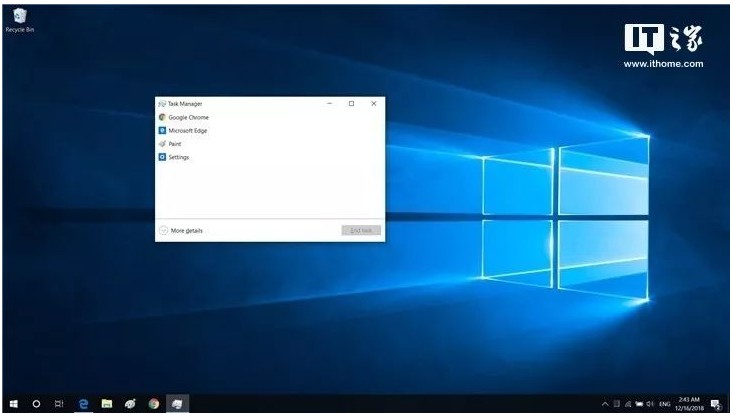Click the End task button
Image resolution: width=733 pixels, height=415 pixels.
click(361, 230)
